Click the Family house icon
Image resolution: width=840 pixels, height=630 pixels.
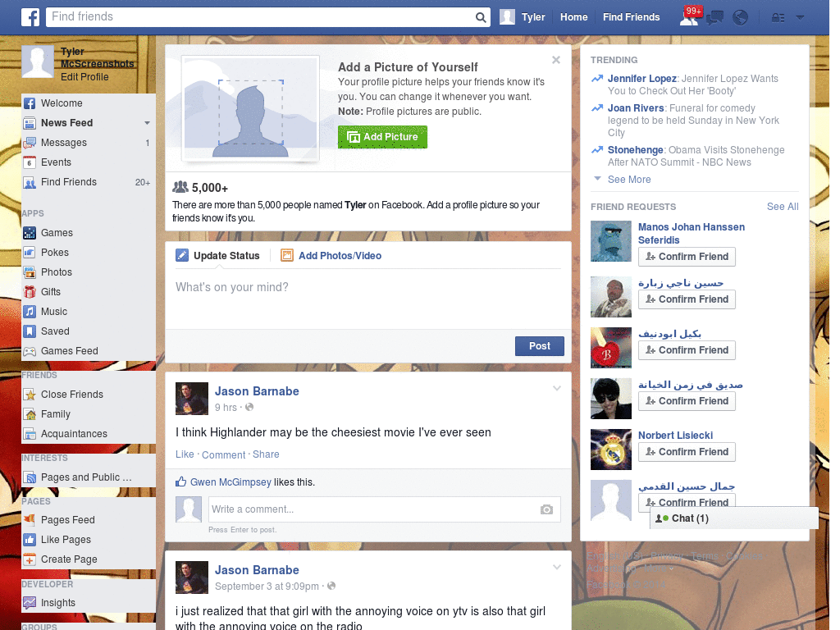point(30,414)
